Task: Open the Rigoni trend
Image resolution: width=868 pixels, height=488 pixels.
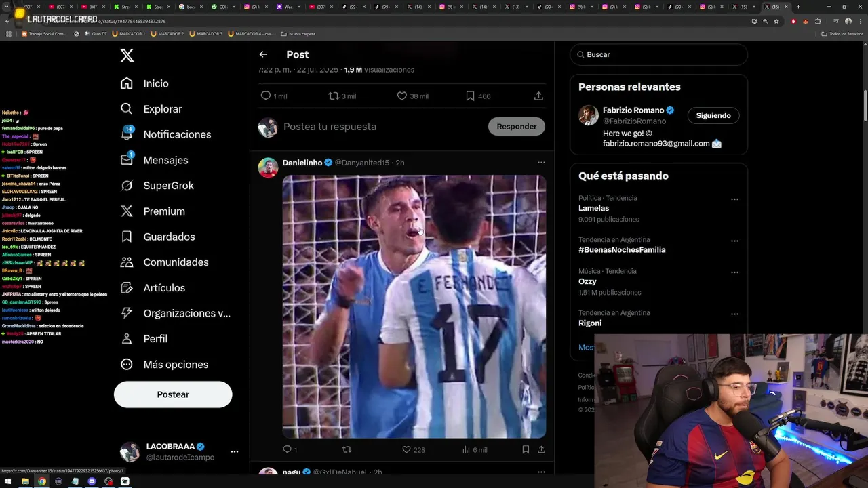Action: pos(590,323)
